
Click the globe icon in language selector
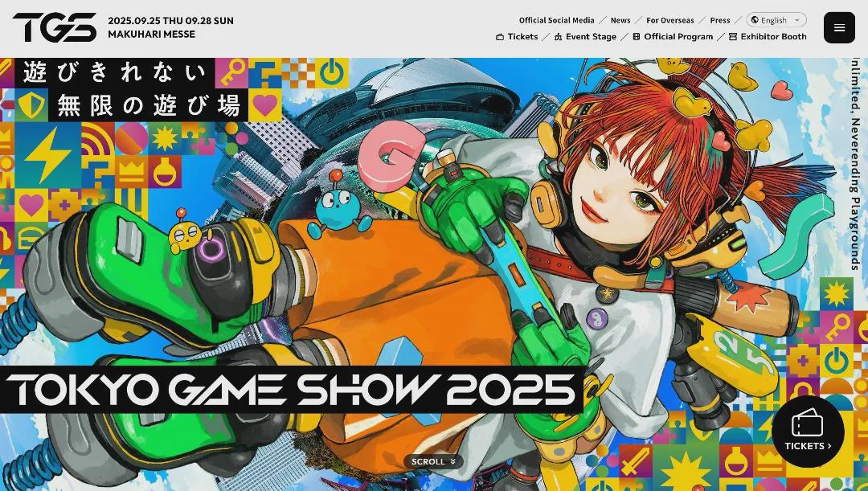click(x=755, y=20)
